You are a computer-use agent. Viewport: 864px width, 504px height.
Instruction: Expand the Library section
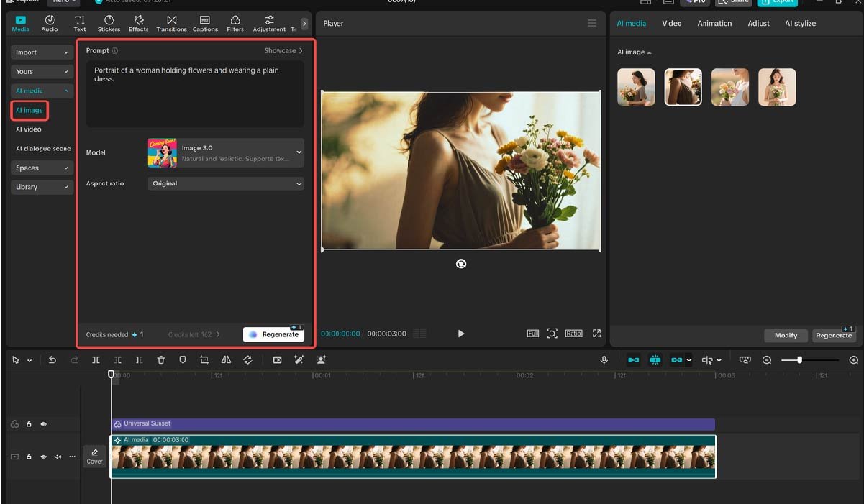pyautogui.click(x=42, y=187)
